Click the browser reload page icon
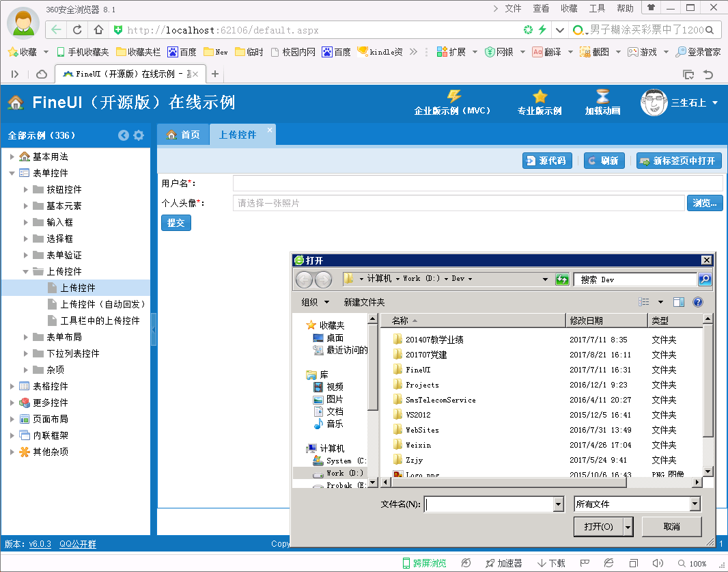This screenshot has height=572, width=728. click(77, 30)
